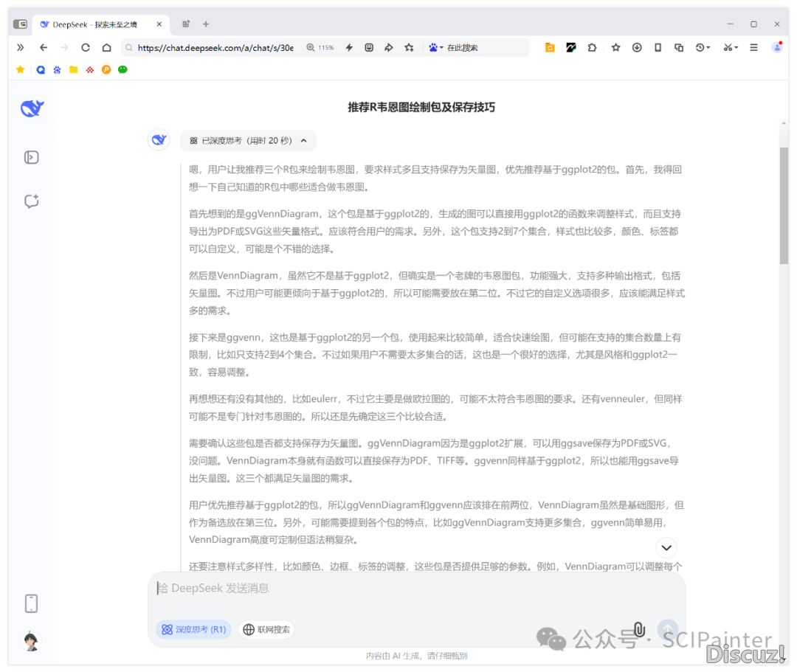Click the address bar URL chat.deepseek.com

pos(215,48)
